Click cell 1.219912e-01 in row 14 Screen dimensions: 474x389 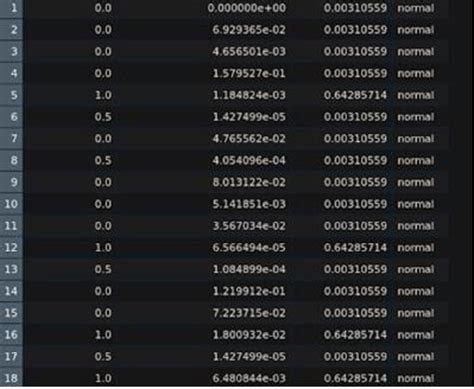[x=249, y=291]
